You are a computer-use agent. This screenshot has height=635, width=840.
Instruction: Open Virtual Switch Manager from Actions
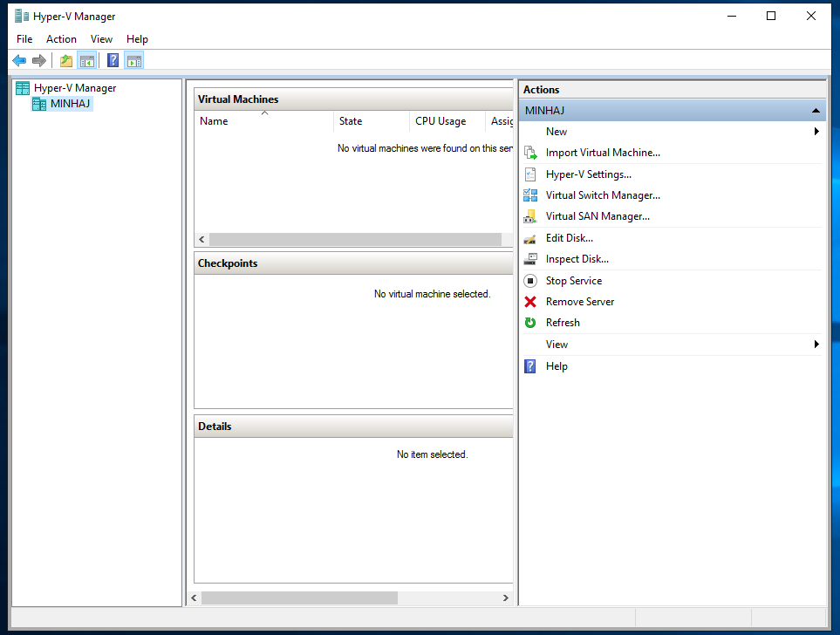tap(602, 195)
